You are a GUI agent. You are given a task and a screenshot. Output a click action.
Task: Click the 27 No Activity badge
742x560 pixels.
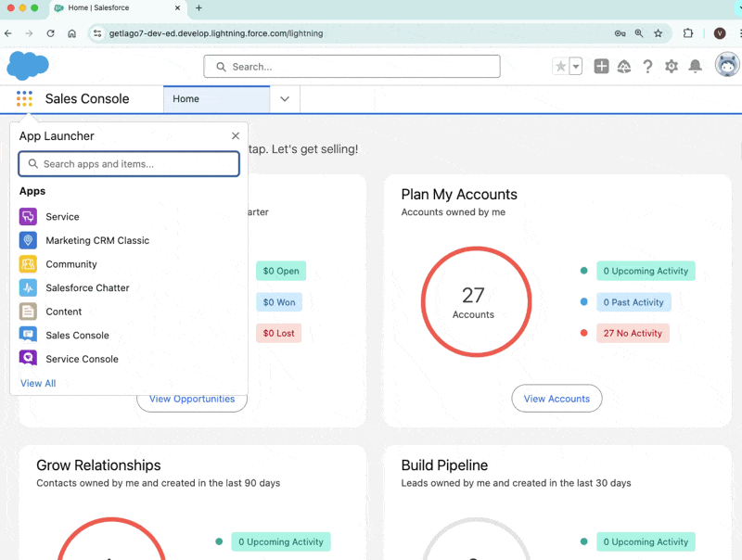pos(633,333)
